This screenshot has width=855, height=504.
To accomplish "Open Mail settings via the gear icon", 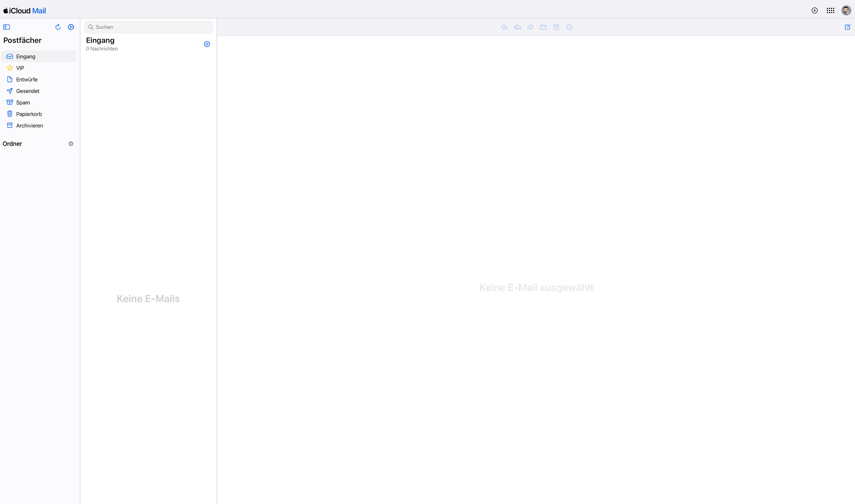I will point(71,27).
